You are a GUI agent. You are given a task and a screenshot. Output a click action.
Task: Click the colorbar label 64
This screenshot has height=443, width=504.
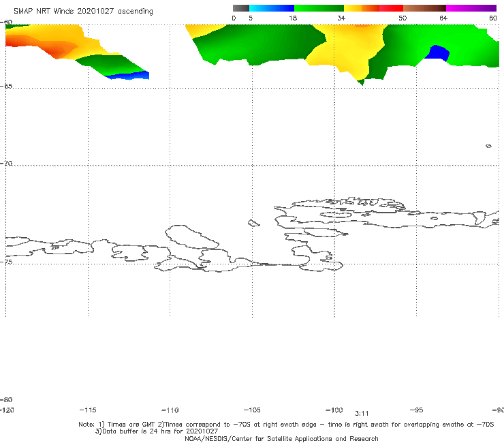point(443,18)
